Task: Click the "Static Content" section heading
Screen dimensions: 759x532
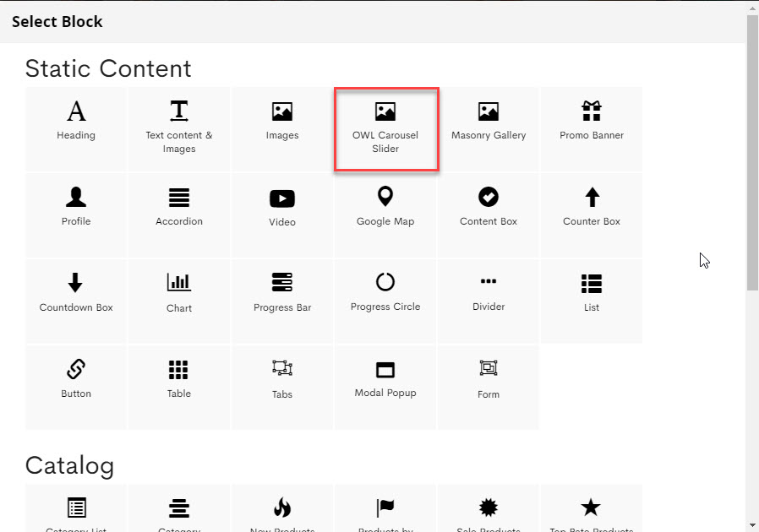Action: [108, 68]
